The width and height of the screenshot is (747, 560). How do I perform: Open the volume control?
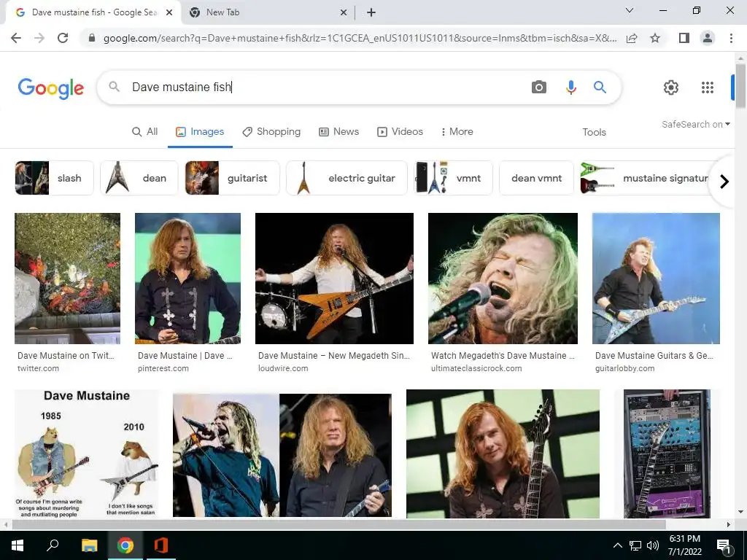point(653,545)
